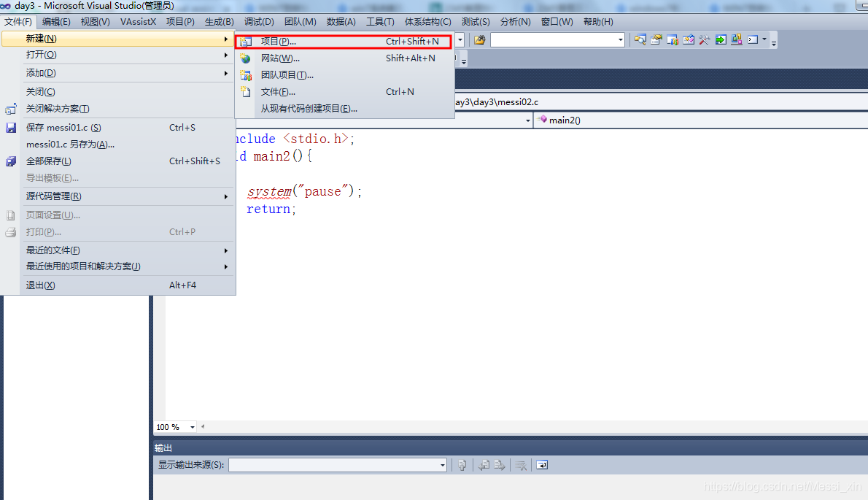Select 从现有代码创建项目(E)...

point(344,109)
